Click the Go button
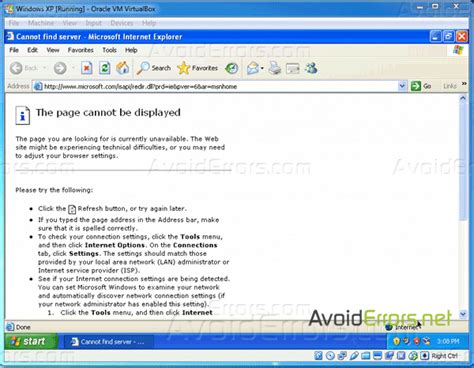 point(421,86)
